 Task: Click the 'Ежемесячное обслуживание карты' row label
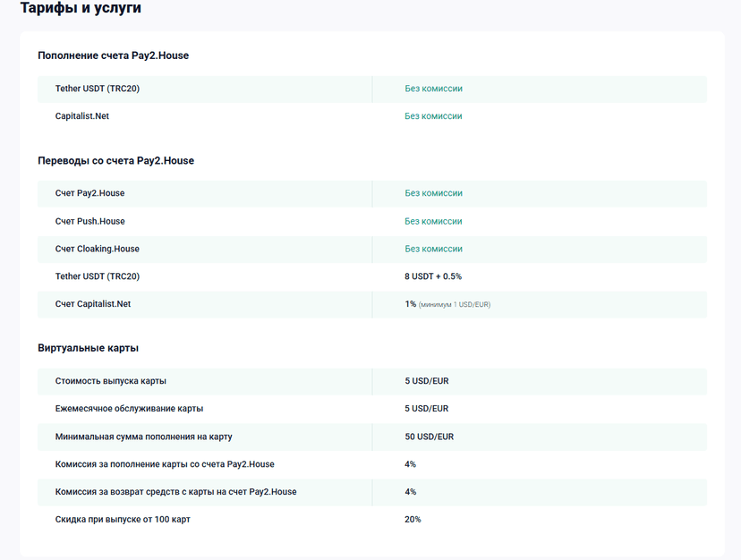pyautogui.click(x=129, y=408)
